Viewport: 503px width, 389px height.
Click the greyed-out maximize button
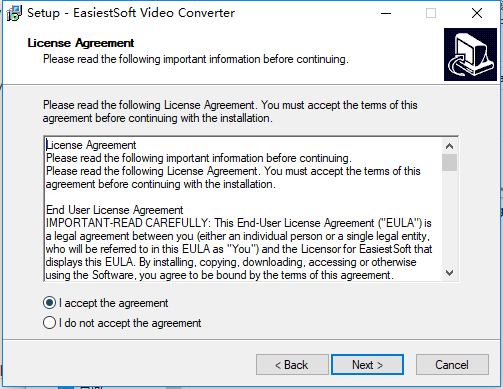(x=431, y=13)
